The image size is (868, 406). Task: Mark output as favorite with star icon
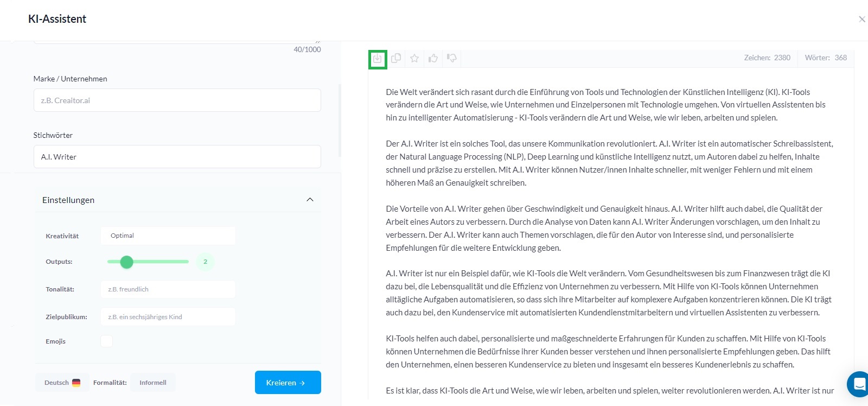click(x=414, y=58)
